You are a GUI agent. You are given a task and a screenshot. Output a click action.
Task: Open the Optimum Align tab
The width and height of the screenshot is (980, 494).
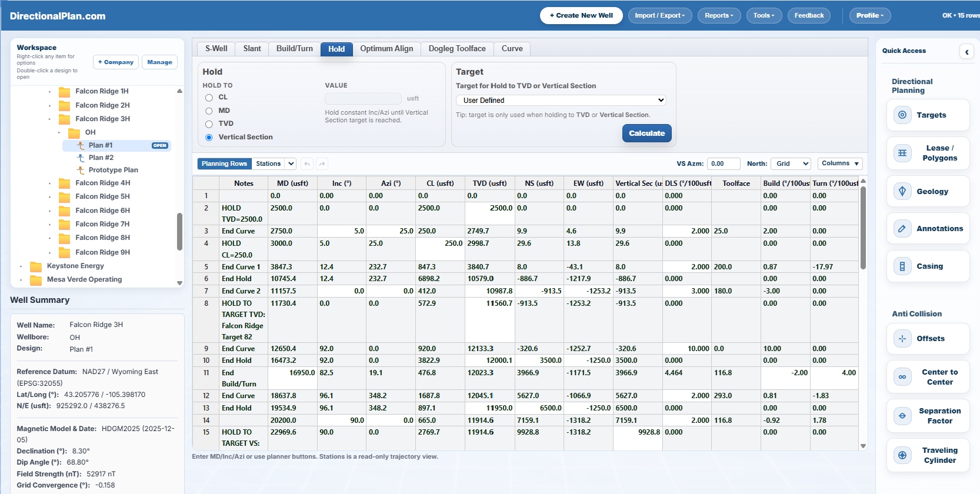click(x=386, y=49)
